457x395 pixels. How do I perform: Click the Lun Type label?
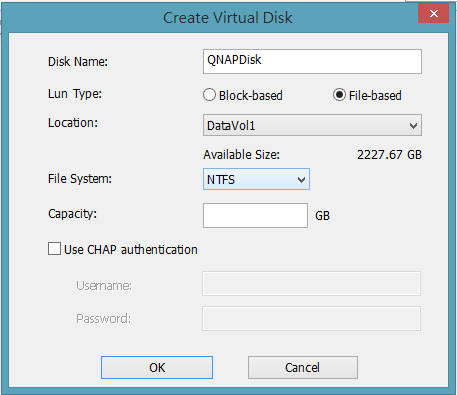[x=75, y=94]
